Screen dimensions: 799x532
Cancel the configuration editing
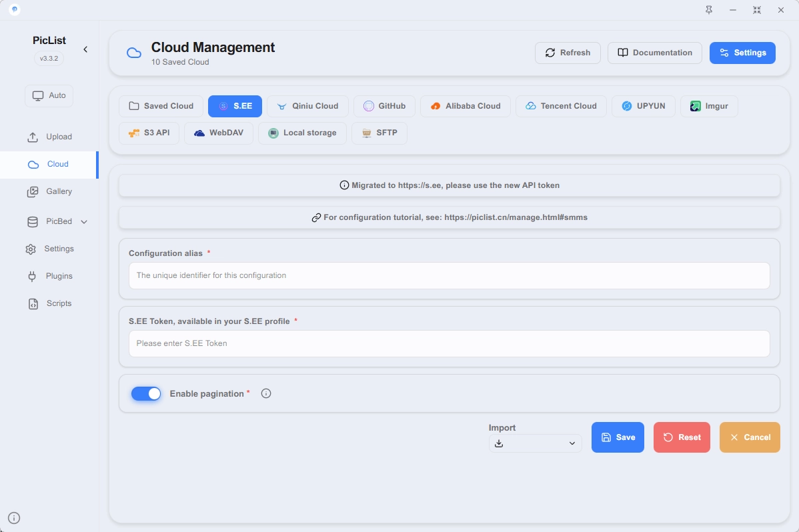(750, 437)
